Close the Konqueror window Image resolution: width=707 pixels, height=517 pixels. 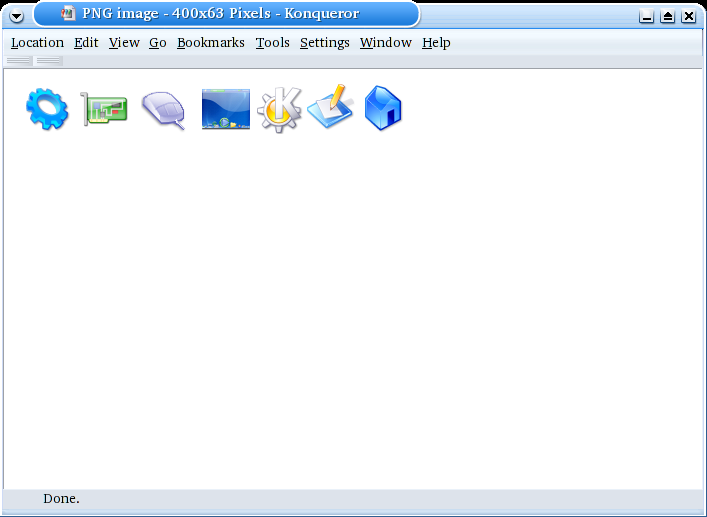689,16
